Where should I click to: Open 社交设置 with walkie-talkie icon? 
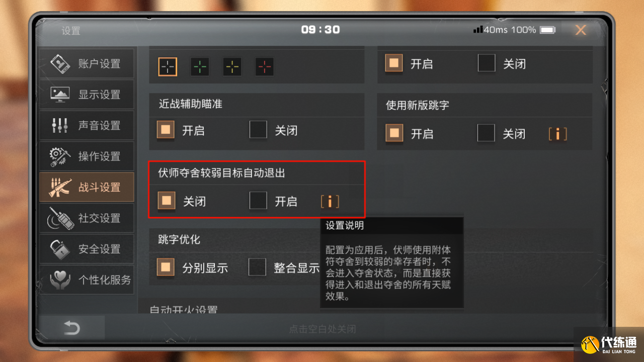87,218
